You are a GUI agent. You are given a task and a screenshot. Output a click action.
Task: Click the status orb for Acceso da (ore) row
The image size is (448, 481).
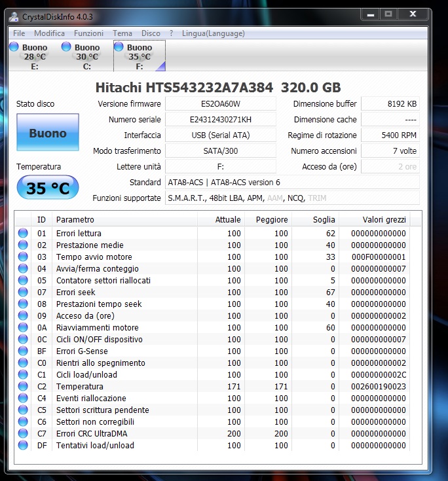[23, 315]
